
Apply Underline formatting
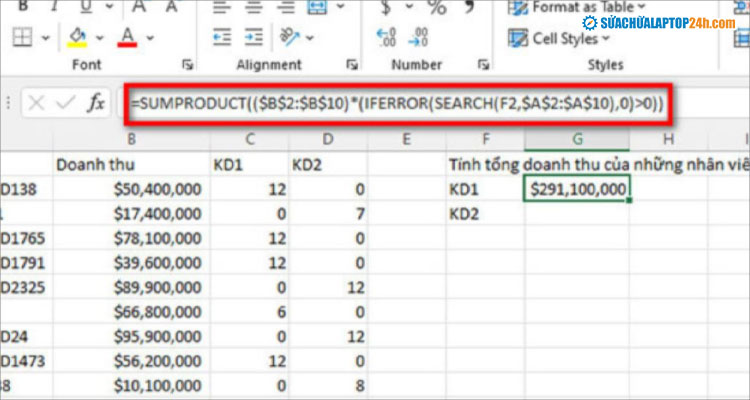(x=86, y=6)
